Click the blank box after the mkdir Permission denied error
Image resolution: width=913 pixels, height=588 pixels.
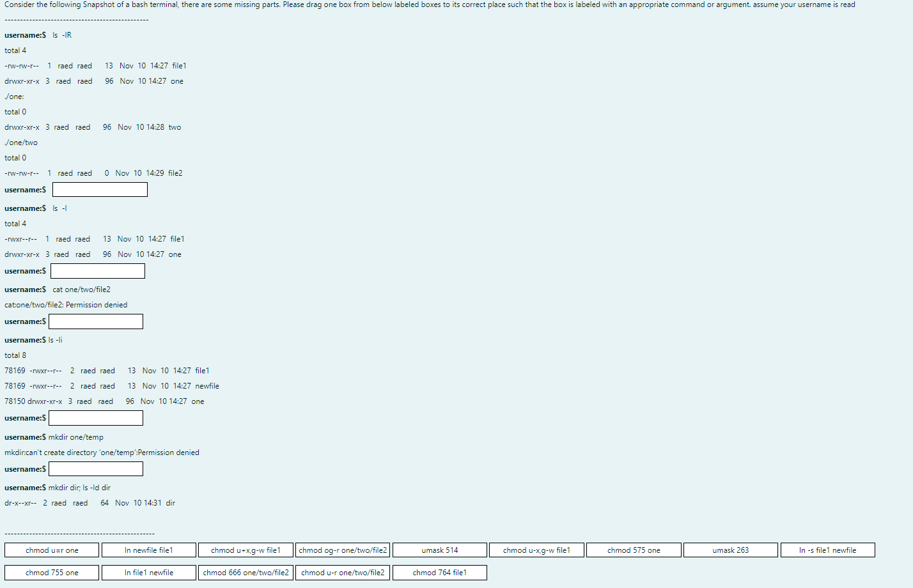tap(95, 468)
